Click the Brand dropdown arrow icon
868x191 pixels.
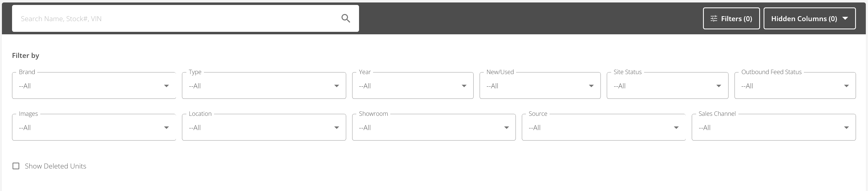coord(166,86)
